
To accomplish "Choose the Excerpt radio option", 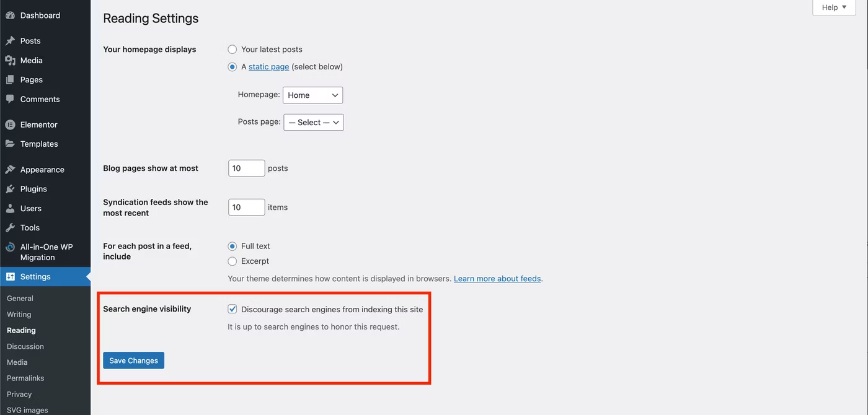I will pos(232,261).
